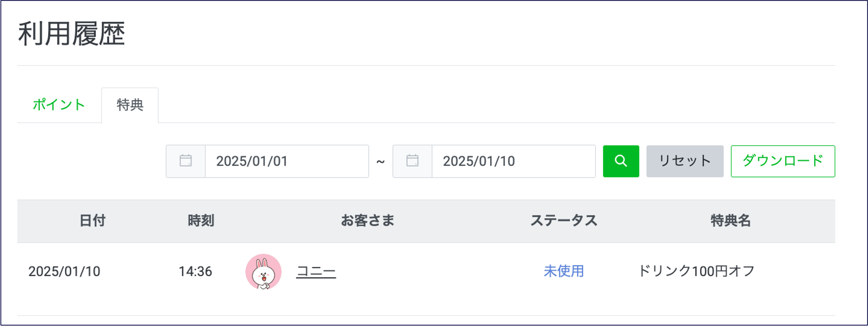Click the 日付 column header
The width and height of the screenshot is (868, 326).
click(x=92, y=221)
